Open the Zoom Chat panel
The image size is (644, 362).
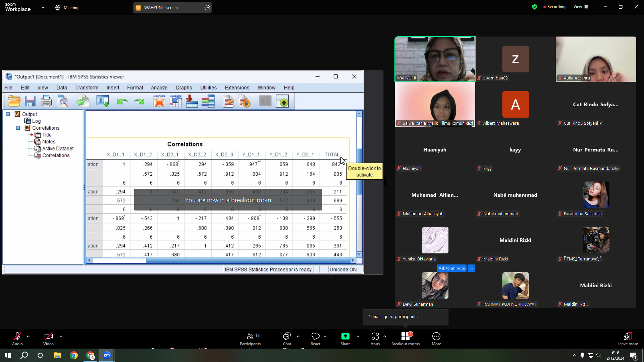coord(287,339)
